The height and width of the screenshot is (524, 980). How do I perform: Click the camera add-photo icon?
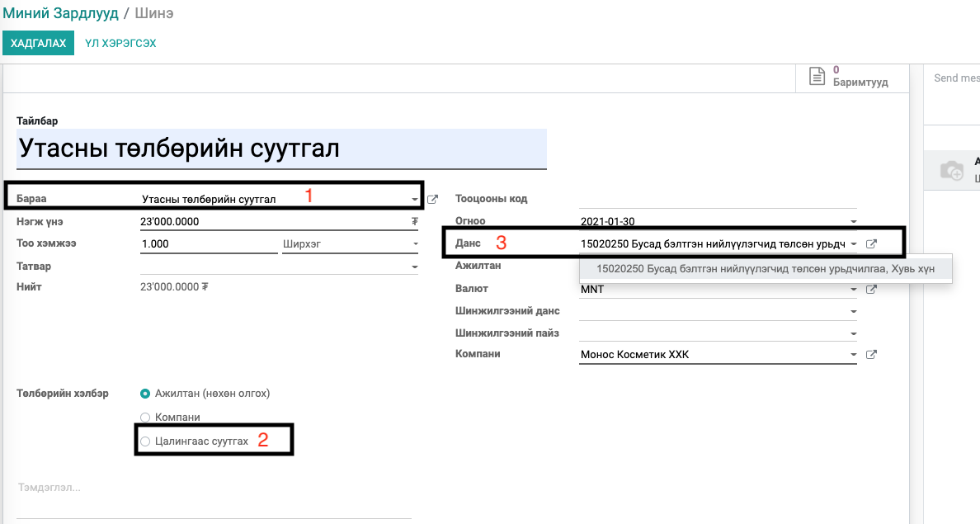tap(952, 170)
